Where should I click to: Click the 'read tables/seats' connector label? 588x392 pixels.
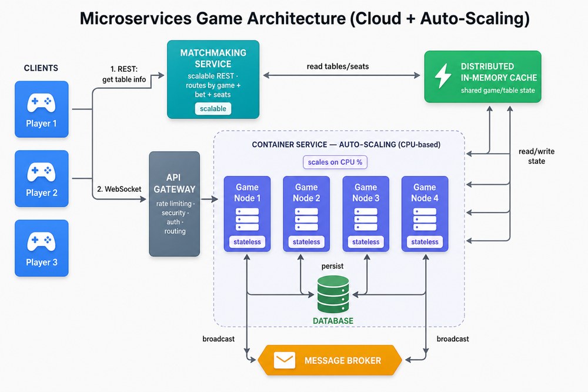point(338,67)
